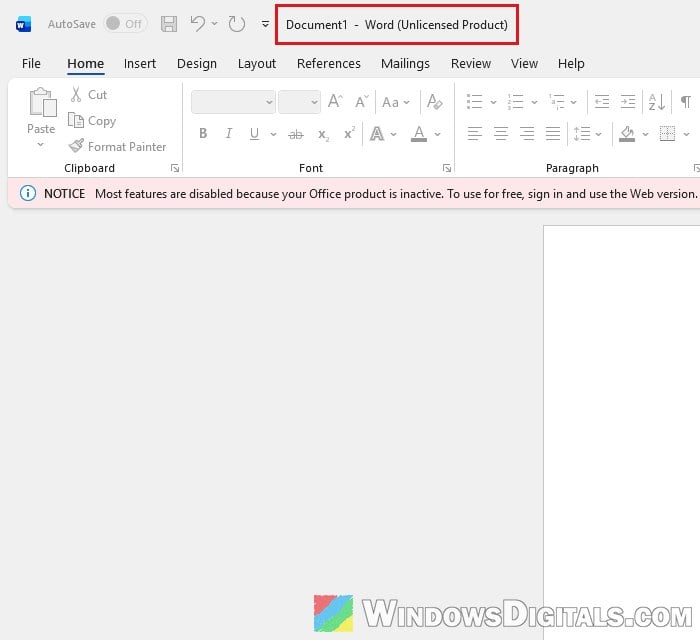The width and height of the screenshot is (700, 640).
Task: Click the Numbering list icon
Action: click(x=516, y=102)
